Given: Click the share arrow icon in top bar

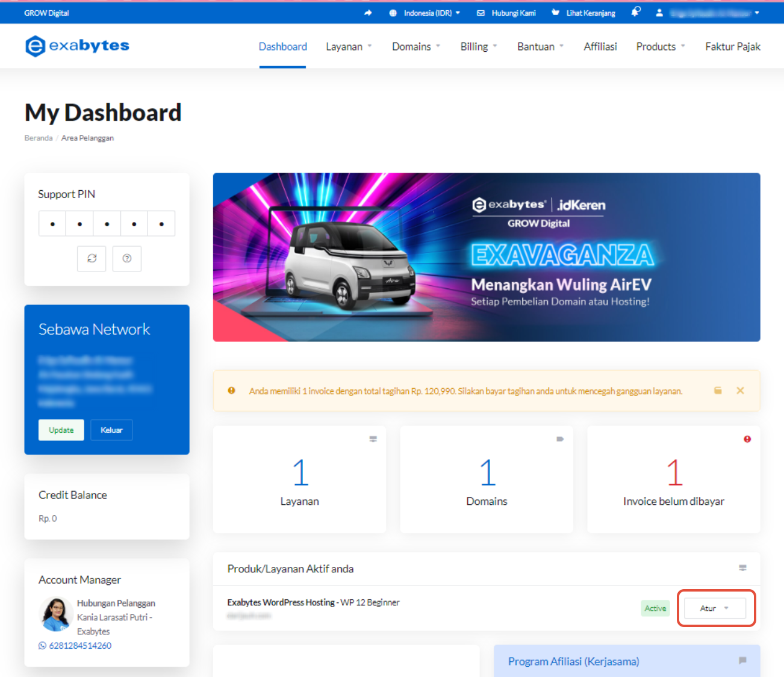Looking at the screenshot, I should coord(368,13).
